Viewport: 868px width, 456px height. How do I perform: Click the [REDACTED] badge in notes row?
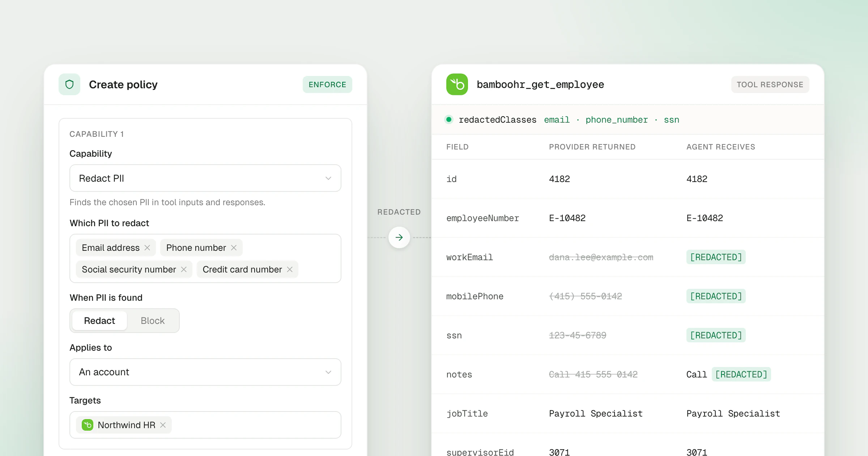pyautogui.click(x=741, y=374)
